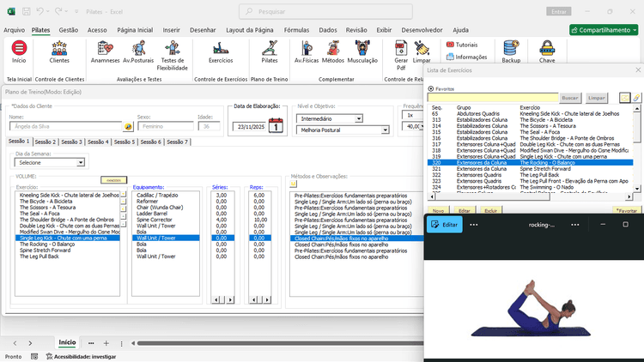644x362 pixels.
Task: Open the Arquivo menu
Action: coord(14,30)
